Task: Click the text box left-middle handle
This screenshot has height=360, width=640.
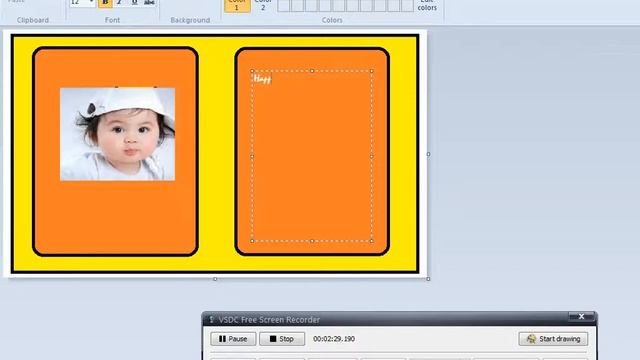Action: click(x=252, y=156)
